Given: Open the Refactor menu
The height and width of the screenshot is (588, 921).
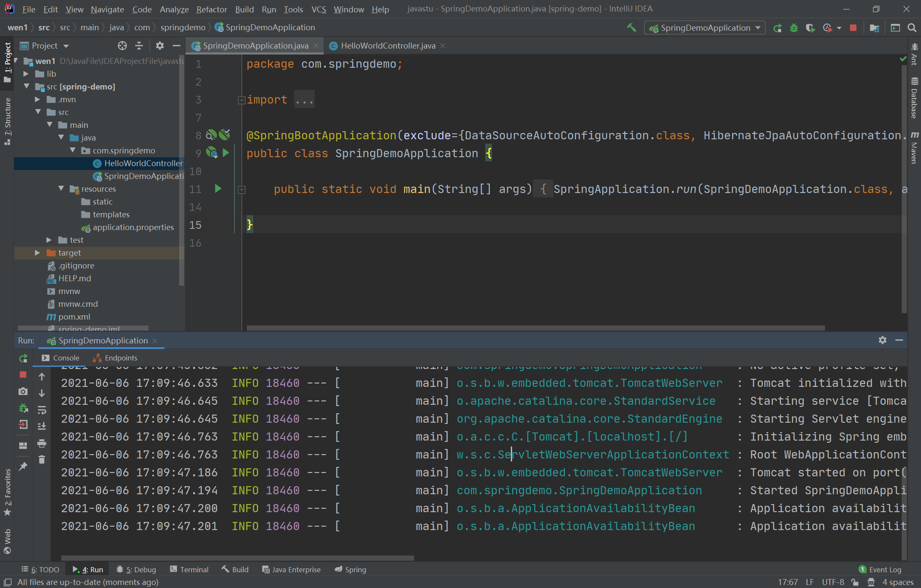Looking at the screenshot, I should [211, 9].
